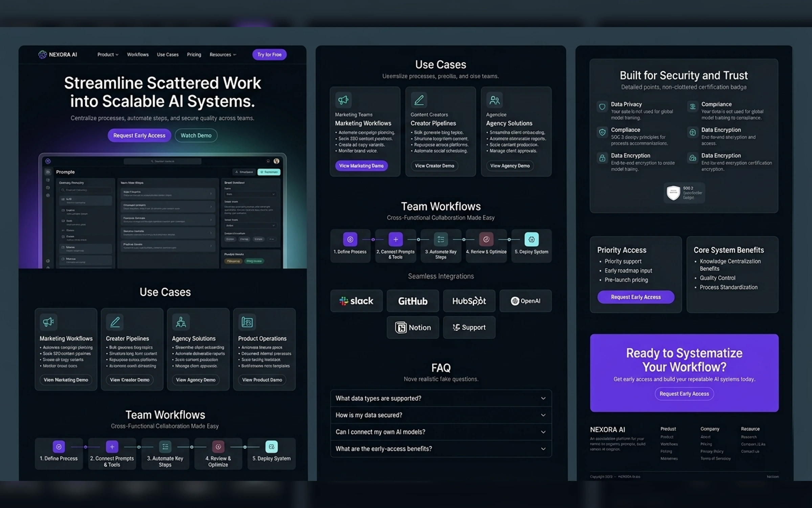The image size is (812, 508).
Task: Click Request Early Access beside Watch Demo
Action: pyautogui.click(x=139, y=135)
